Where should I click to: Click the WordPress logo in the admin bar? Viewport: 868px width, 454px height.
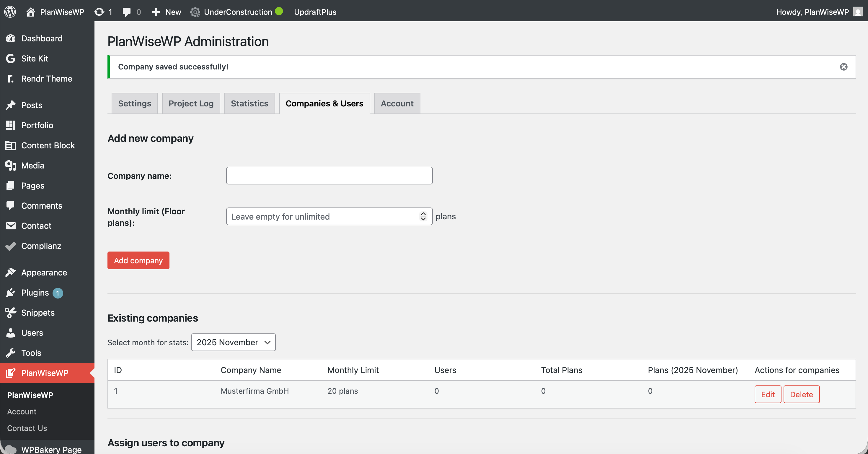(10, 12)
